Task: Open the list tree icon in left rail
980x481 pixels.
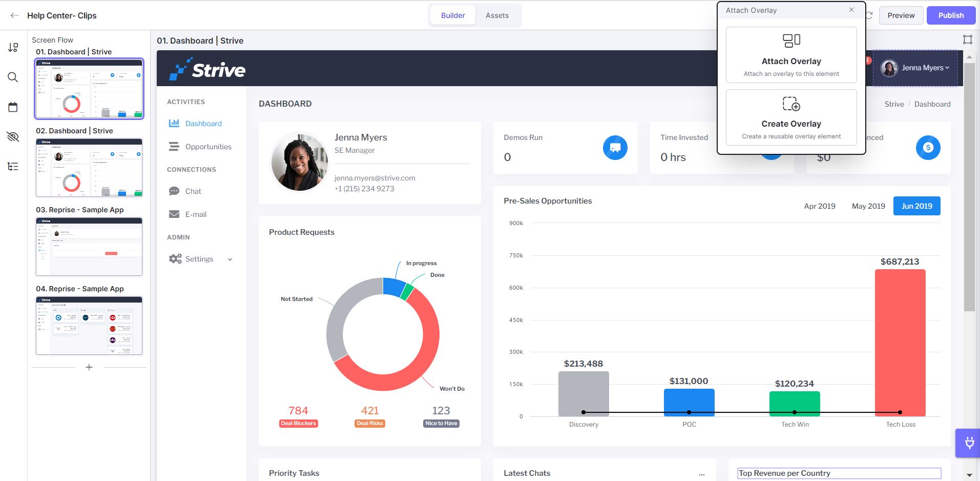Action: click(x=13, y=166)
